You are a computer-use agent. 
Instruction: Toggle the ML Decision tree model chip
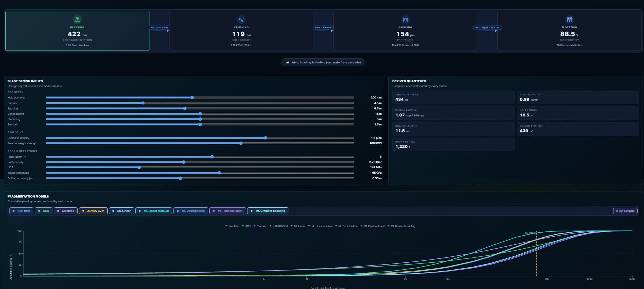191,211
